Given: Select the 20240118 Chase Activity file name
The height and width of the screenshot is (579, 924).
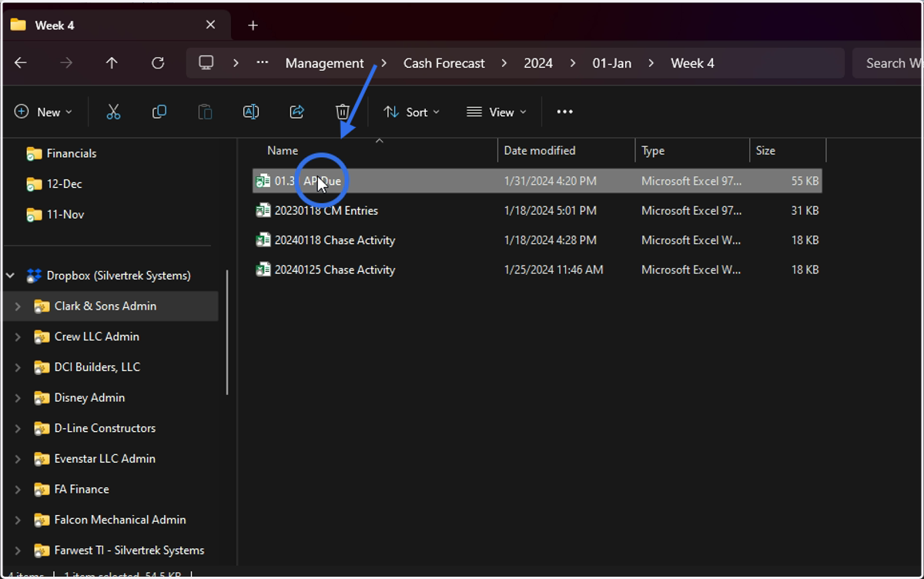Looking at the screenshot, I should click(335, 240).
